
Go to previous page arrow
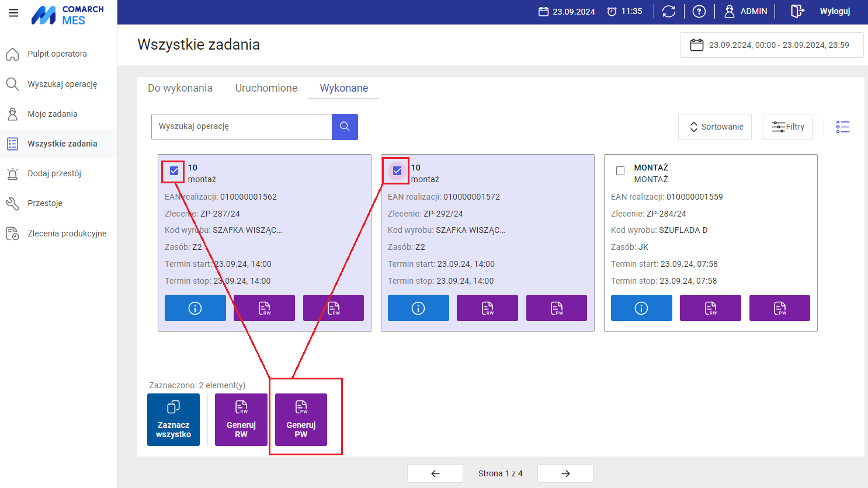[435, 473]
